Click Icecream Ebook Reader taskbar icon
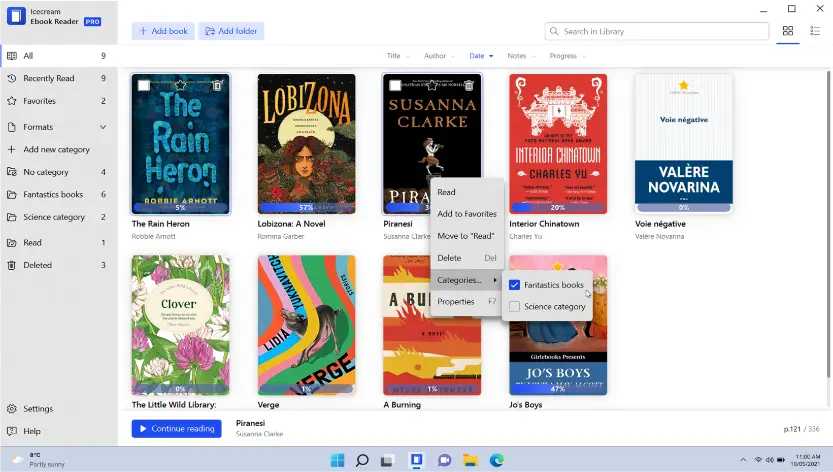 click(x=416, y=460)
